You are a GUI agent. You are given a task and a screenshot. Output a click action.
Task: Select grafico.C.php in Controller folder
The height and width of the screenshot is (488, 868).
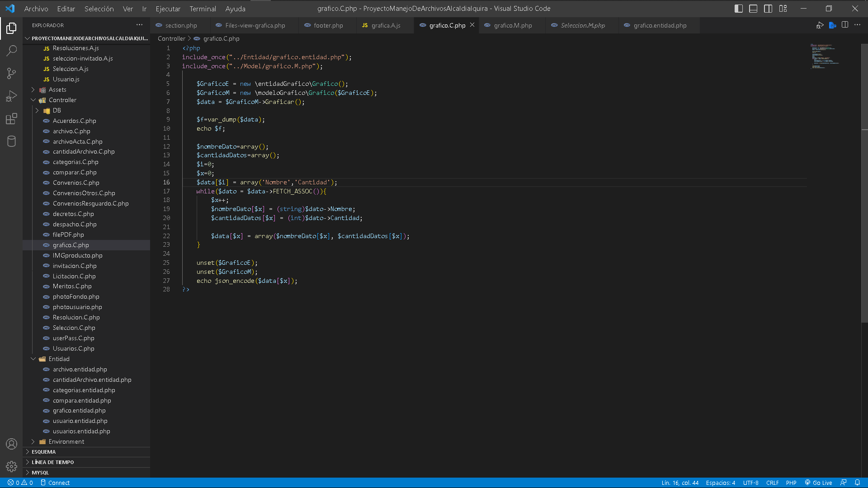71,245
